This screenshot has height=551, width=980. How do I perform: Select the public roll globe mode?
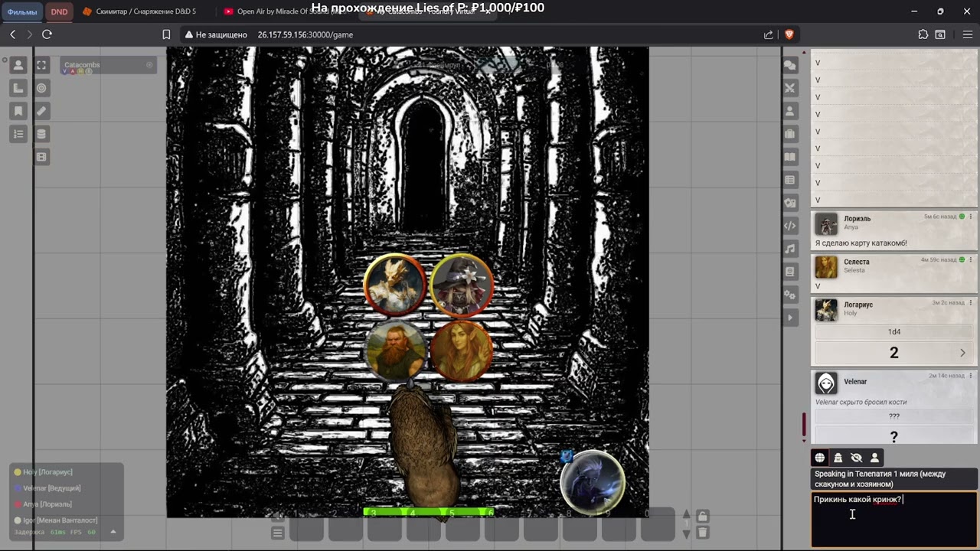820,458
